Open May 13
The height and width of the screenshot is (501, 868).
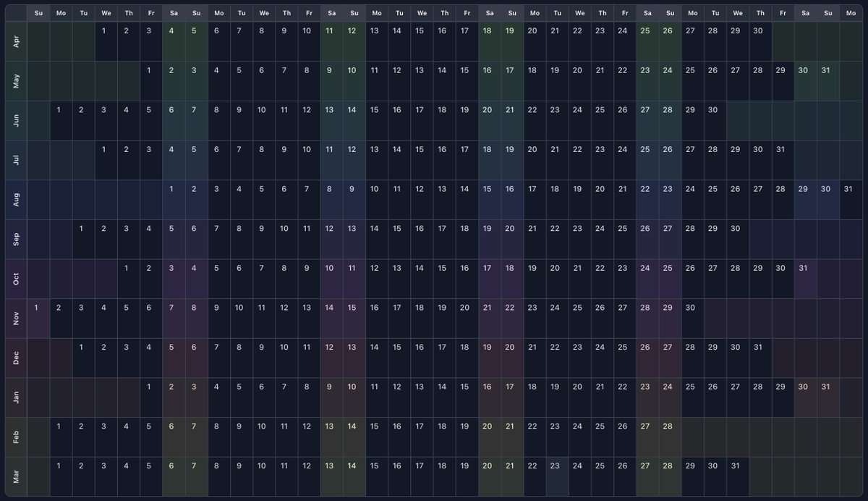click(x=422, y=81)
